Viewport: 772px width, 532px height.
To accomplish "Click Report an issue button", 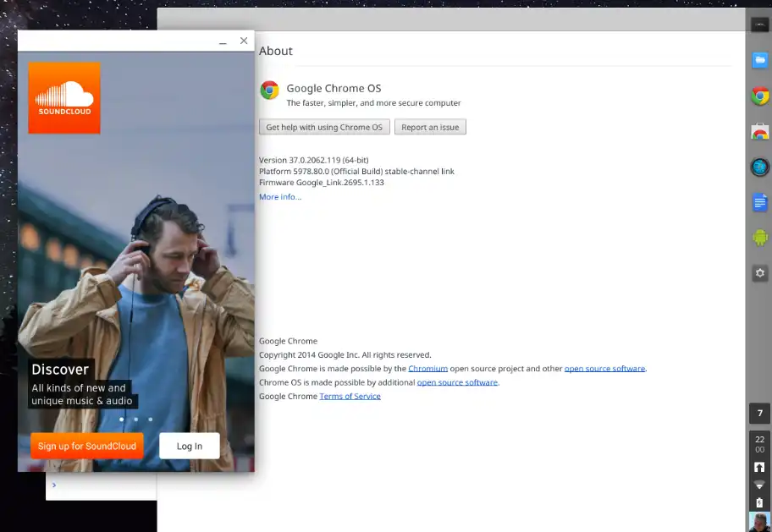I will point(430,127).
